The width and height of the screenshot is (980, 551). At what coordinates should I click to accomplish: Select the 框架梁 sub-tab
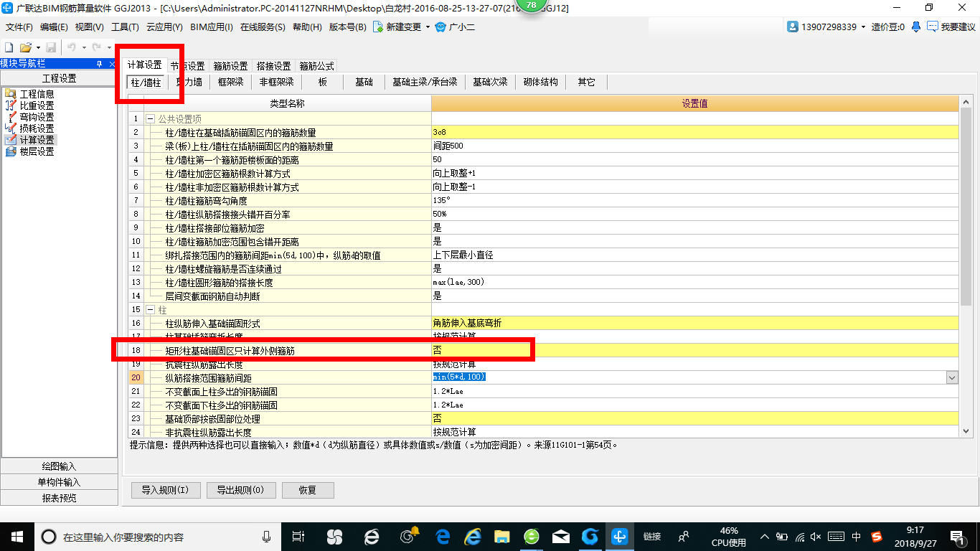point(231,82)
